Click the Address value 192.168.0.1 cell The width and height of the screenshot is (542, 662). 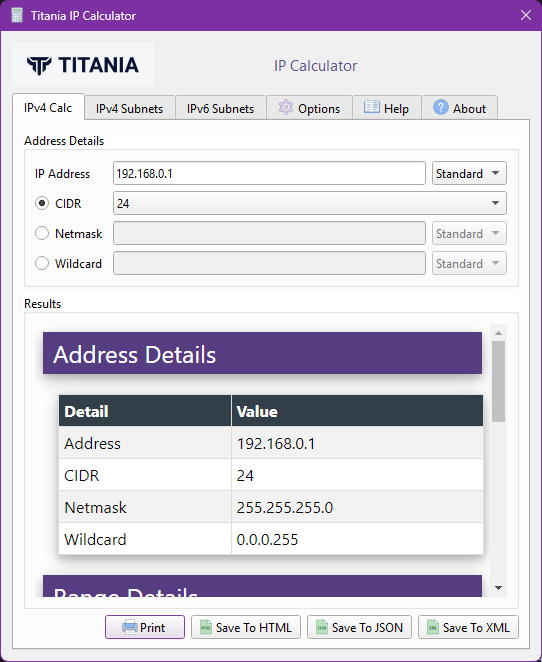click(357, 443)
